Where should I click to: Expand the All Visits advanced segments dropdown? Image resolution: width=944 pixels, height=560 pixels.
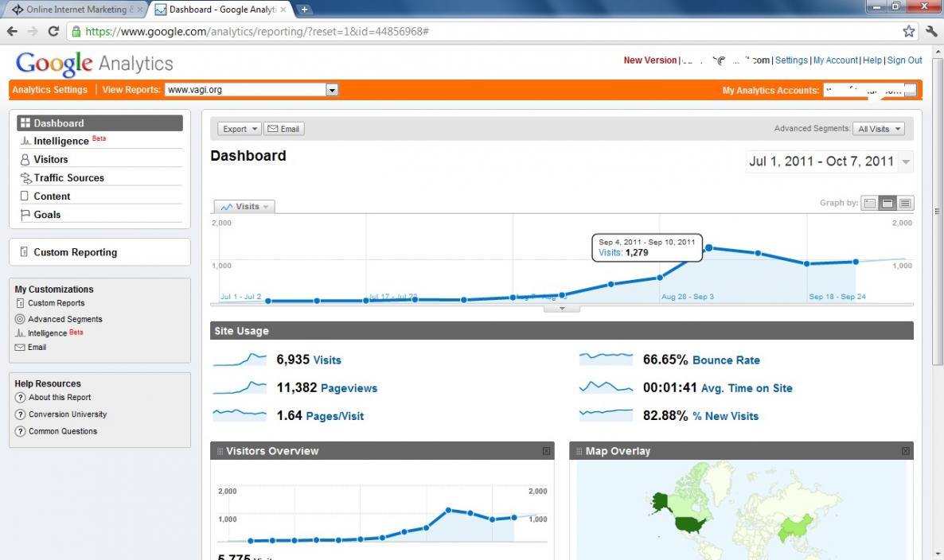879,129
